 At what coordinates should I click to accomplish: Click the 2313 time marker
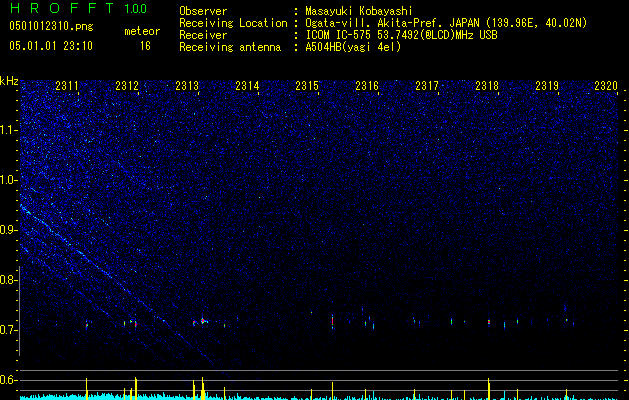(x=187, y=85)
